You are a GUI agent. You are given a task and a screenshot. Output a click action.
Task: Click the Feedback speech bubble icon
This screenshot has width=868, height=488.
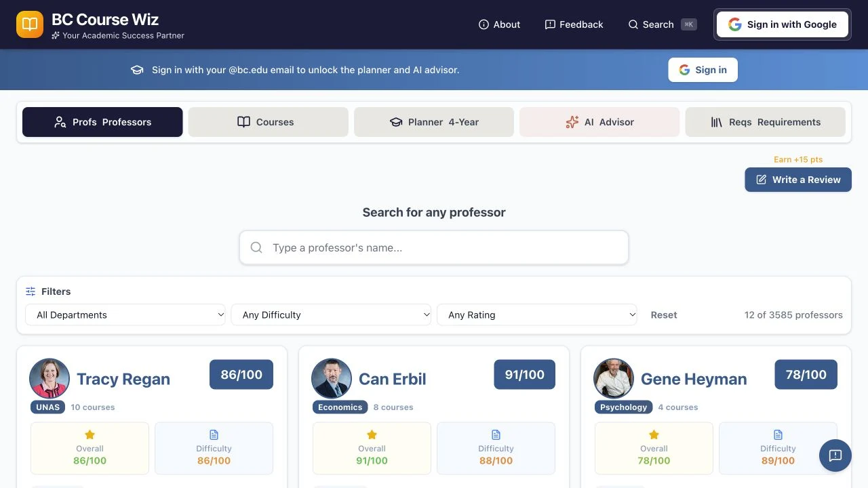click(x=550, y=24)
